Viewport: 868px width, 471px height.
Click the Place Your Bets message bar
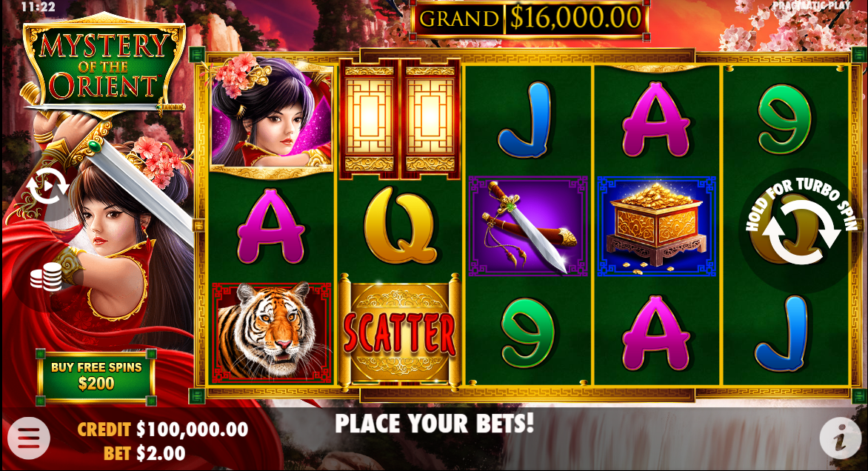click(435, 424)
